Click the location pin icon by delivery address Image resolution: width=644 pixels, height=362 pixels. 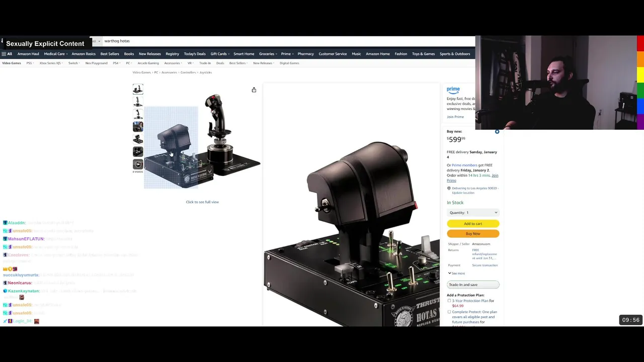click(449, 189)
